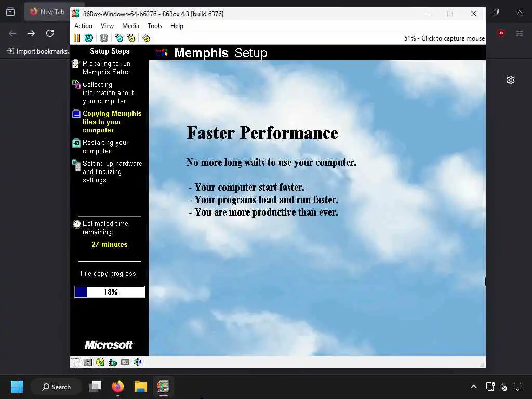This screenshot has height=399, width=532.
Task: Switch to the New Tab browser tab
Action: tap(47, 11)
